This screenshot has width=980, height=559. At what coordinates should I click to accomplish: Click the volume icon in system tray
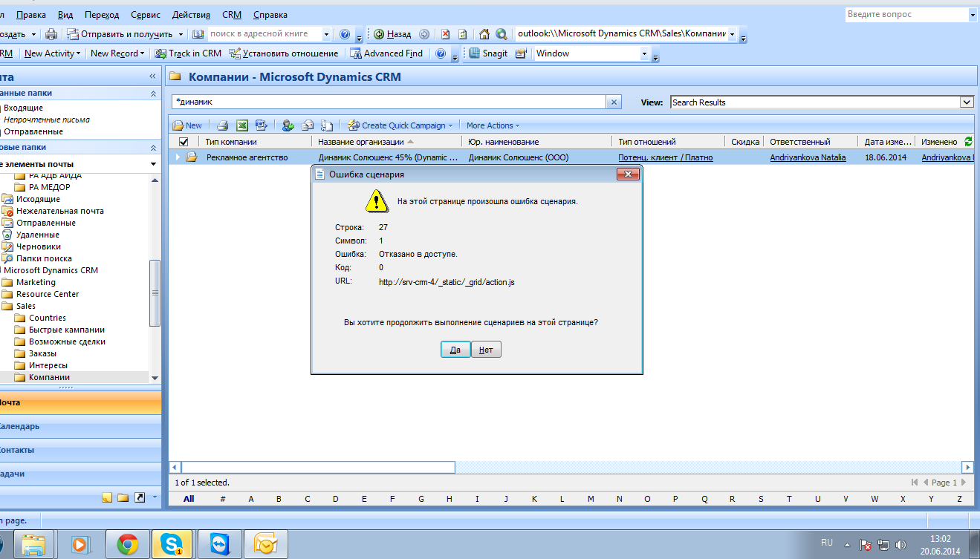click(x=901, y=545)
